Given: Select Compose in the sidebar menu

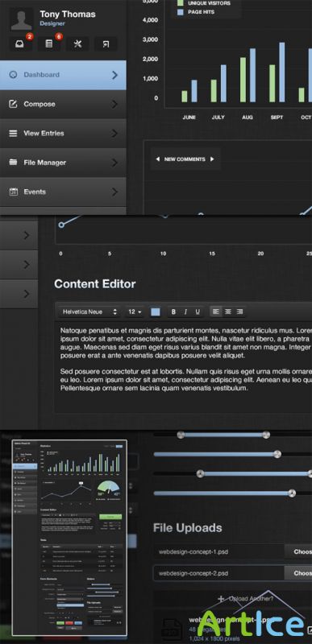Looking at the screenshot, I should point(63,105).
